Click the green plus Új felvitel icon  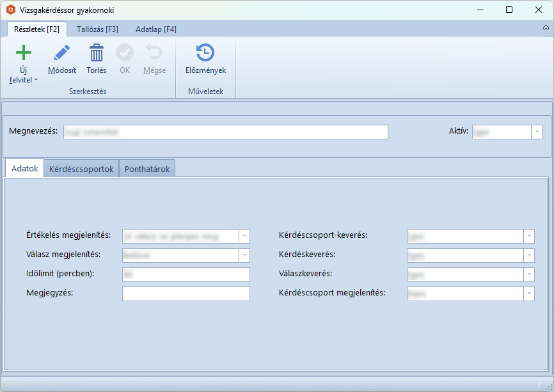click(x=24, y=53)
